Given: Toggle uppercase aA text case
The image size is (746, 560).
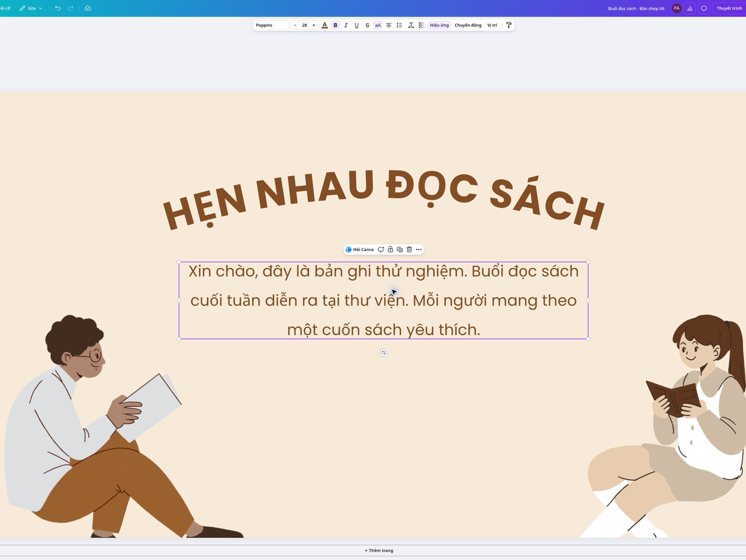Looking at the screenshot, I should click(378, 25).
